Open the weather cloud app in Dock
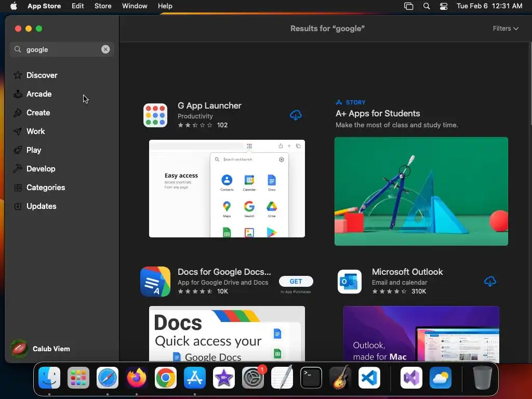Viewport: 532px width, 399px height. tap(441, 378)
